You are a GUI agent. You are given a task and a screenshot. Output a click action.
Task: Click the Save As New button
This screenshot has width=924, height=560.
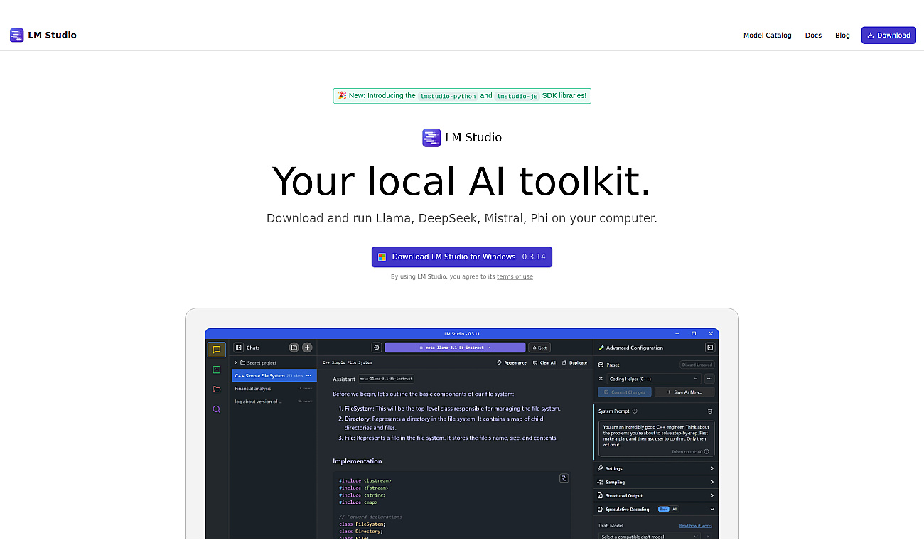coord(684,392)
